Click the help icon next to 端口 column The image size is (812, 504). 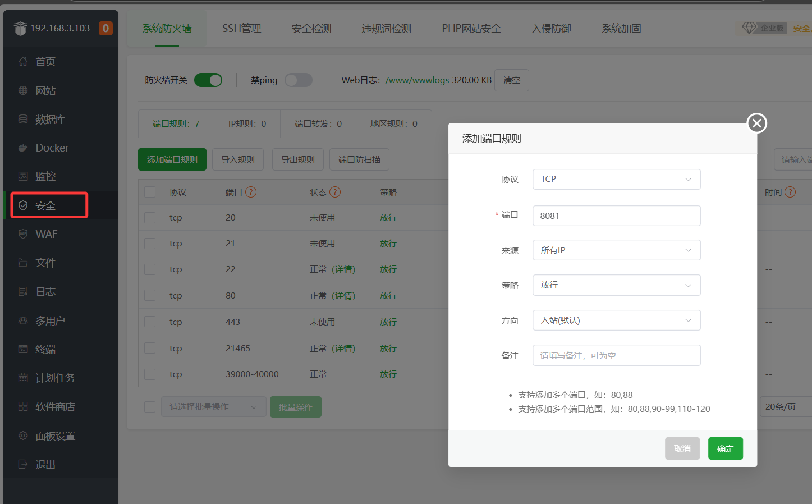pyautogui.click(x=251, y=192)
